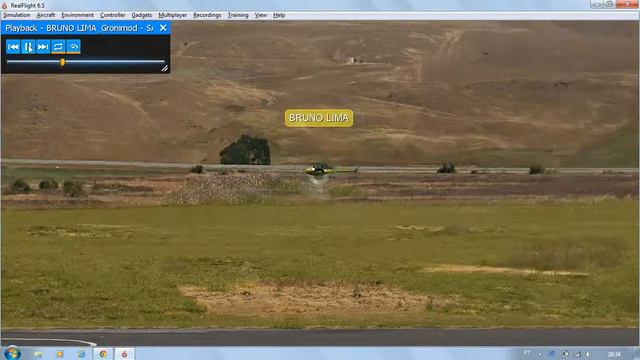Open the Simulation menu
This screenshot has width=640, height=360.
[x=16, y=15]
